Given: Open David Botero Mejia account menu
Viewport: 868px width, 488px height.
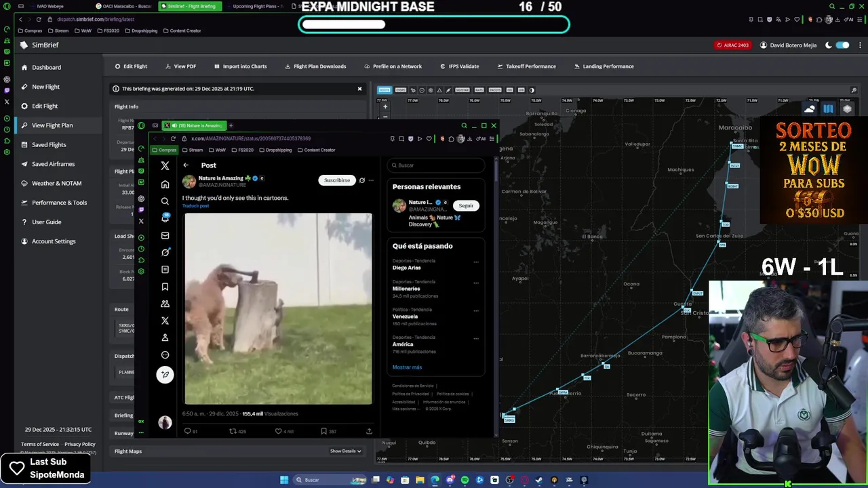Looking at the screenshot, I should click(788, 45).
